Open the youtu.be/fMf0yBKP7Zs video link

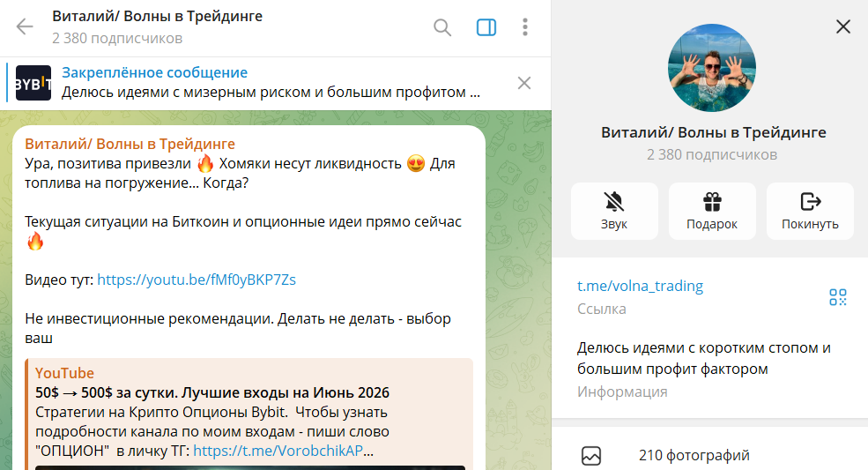(x=197, y=280)
